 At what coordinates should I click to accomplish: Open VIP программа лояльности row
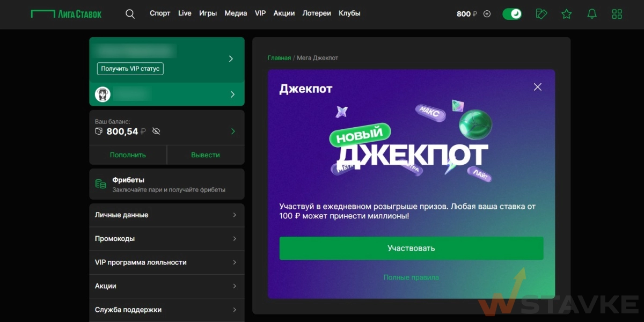(167, 262)
